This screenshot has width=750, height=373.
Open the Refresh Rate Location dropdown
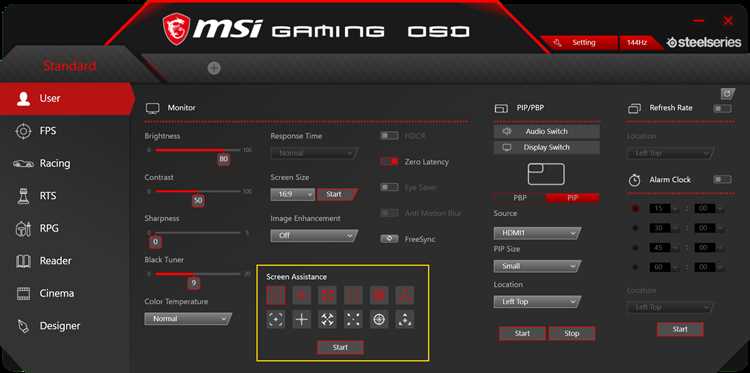(671, 154)
